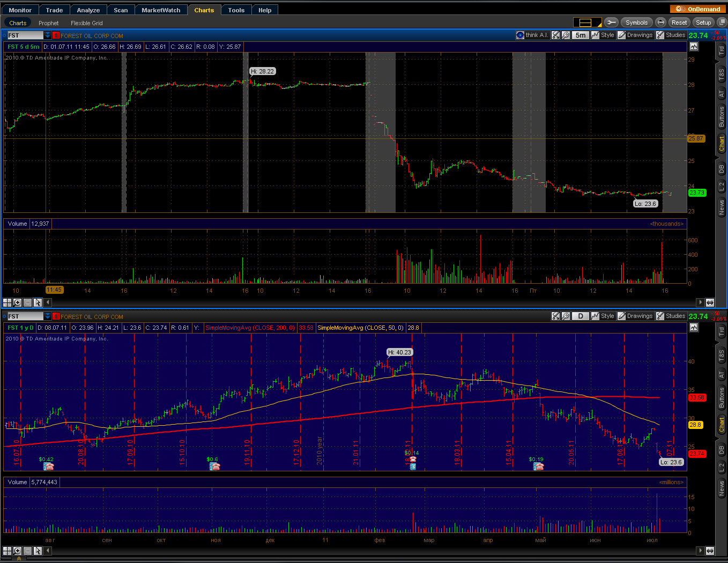
Task: Select pointer tool below bottom chart
Action: (38, 551)
